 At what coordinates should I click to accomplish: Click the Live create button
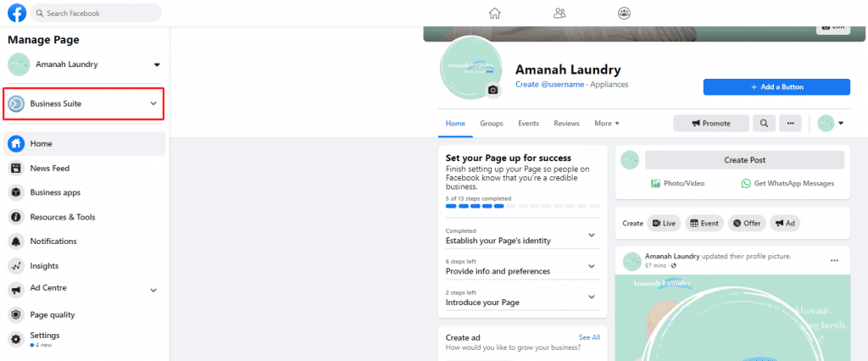(664, 223)
